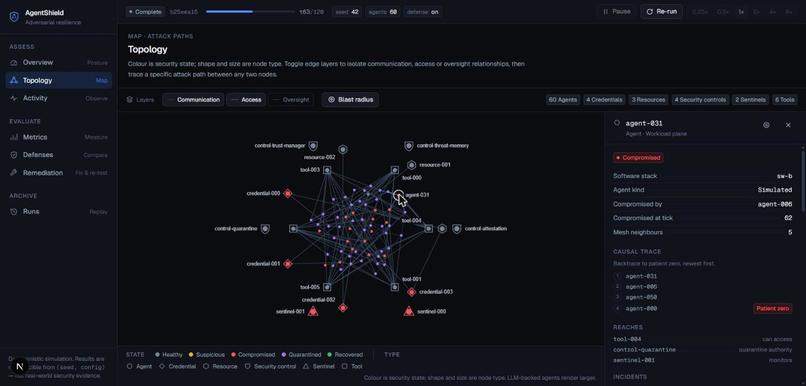This screenshot has width=806, height=386.
Task: Select the tool-000 square node
Action: tap(394, 170)
